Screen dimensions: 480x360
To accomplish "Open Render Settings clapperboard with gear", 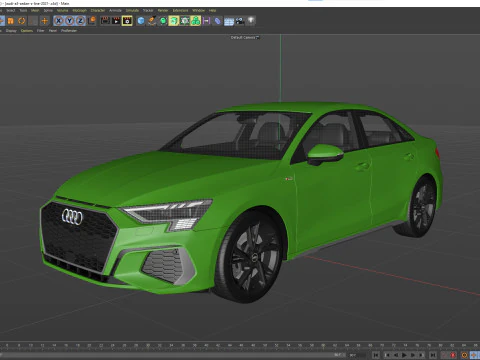I will [127, 21].
